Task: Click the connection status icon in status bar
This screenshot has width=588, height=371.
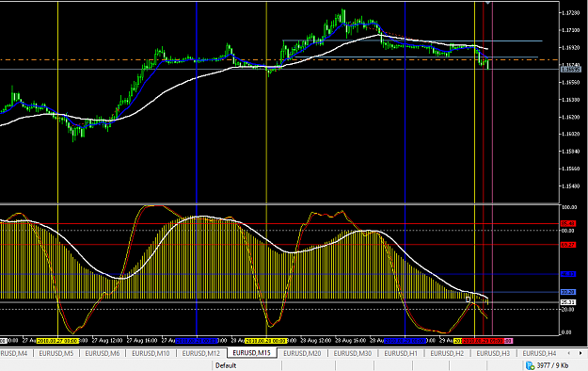Action: (530, 365)
